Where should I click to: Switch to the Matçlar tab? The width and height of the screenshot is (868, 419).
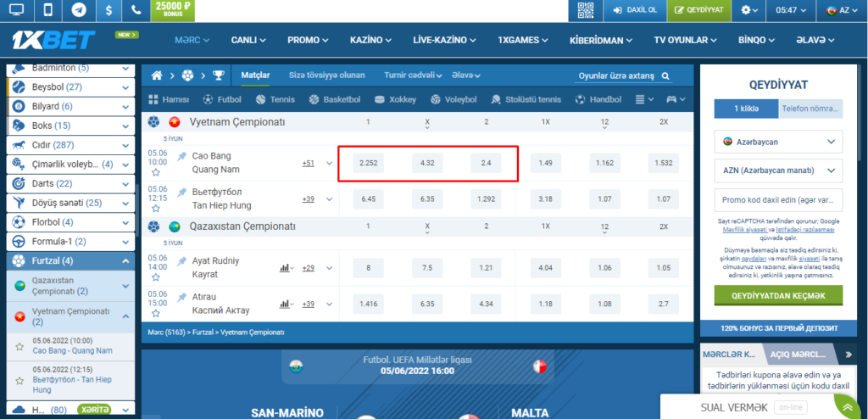(x=255, y=75)
